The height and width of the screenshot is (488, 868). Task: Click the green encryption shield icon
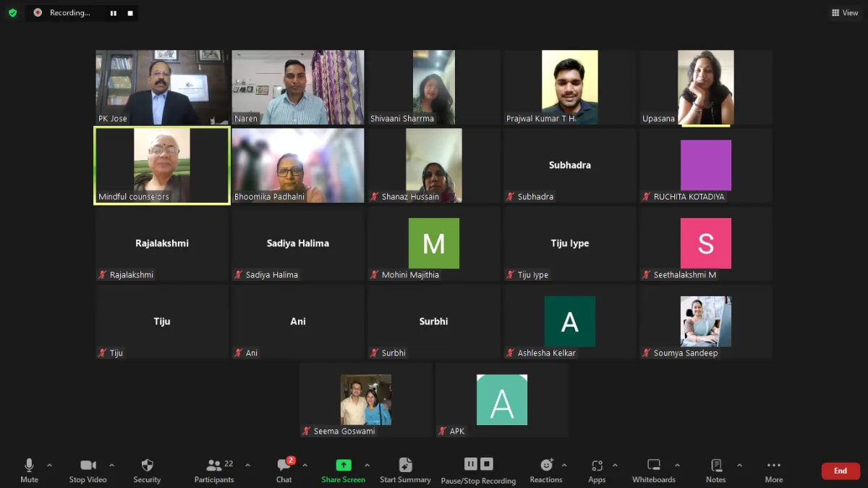tap(12, 13)
